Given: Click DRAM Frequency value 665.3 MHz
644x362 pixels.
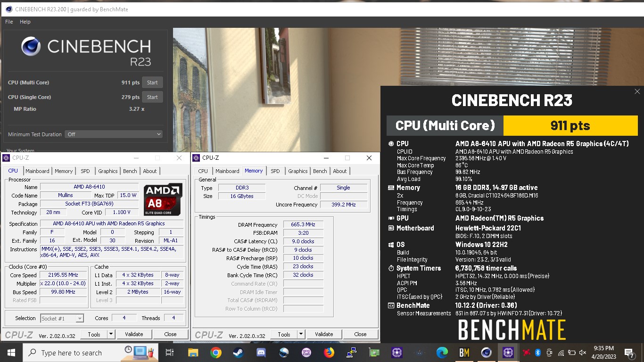Looking at the screenshot, I should coord(303,225).
